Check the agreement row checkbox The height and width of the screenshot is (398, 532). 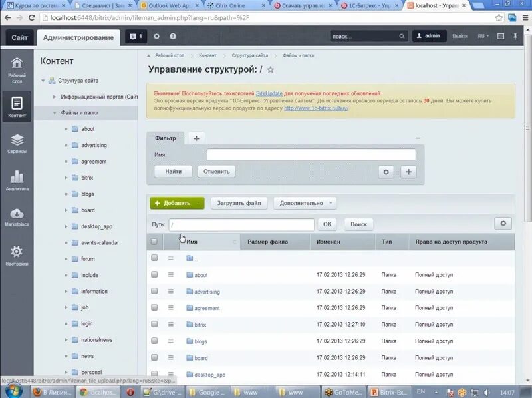154,307
